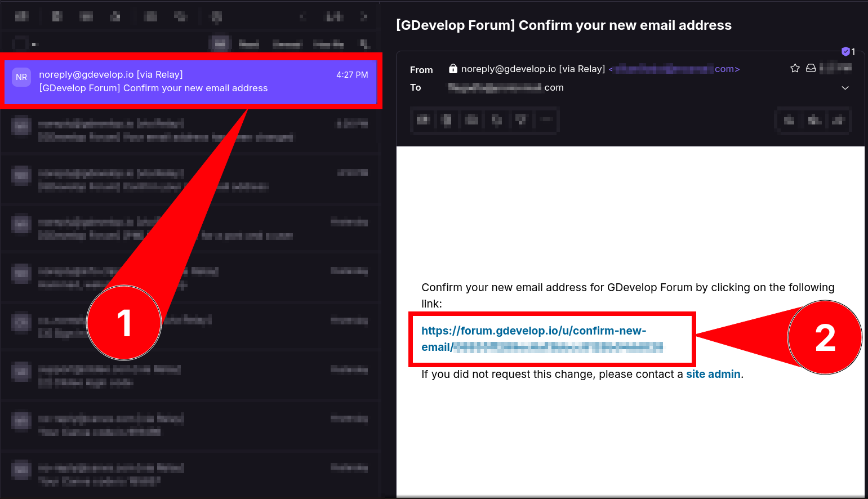Click the 'From' label in the message header

click(x=421, y=70)
